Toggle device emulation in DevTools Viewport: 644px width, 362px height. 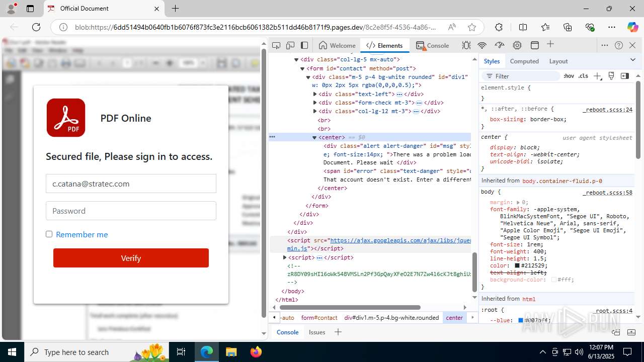(290, 45)
